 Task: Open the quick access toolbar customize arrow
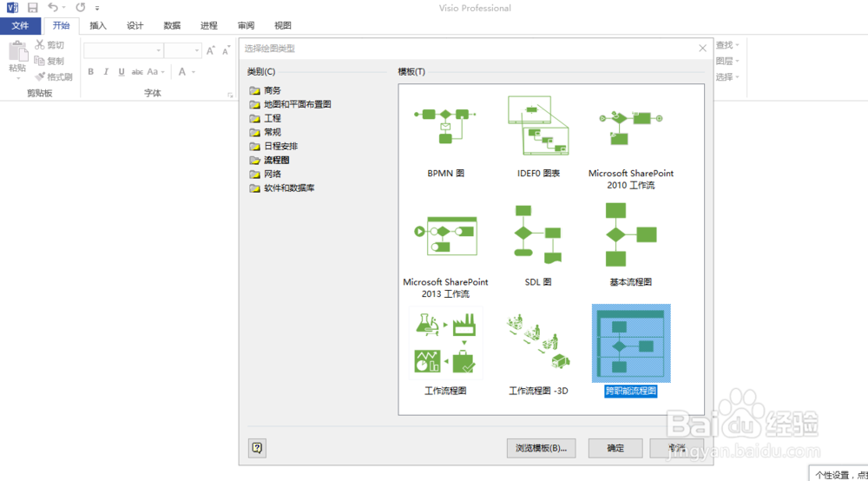pos(97,8)
